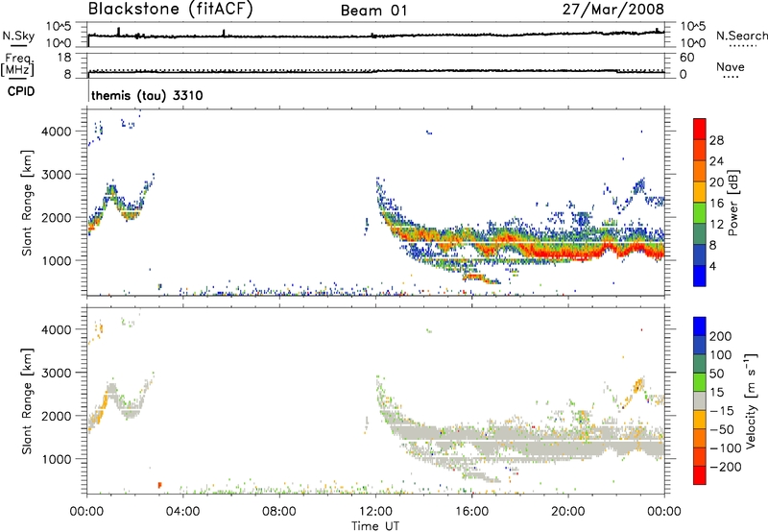
Task: Click the "200" tick on Velocity colorbar
Action: click(x=721, y=336)
